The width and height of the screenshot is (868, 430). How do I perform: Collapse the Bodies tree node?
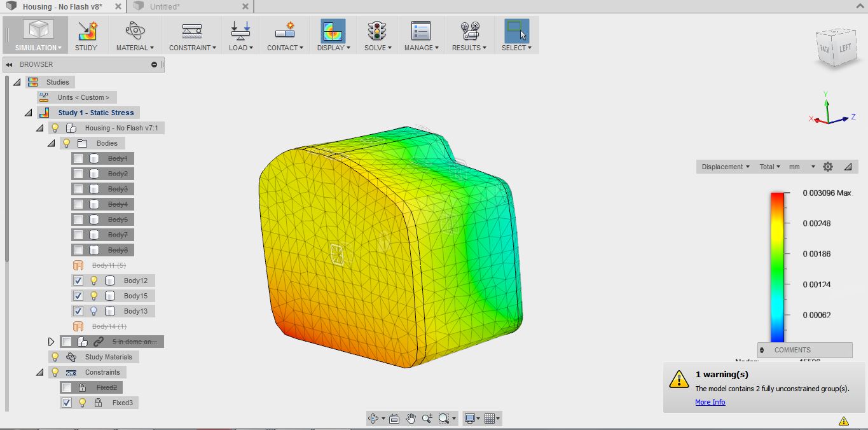52,143
